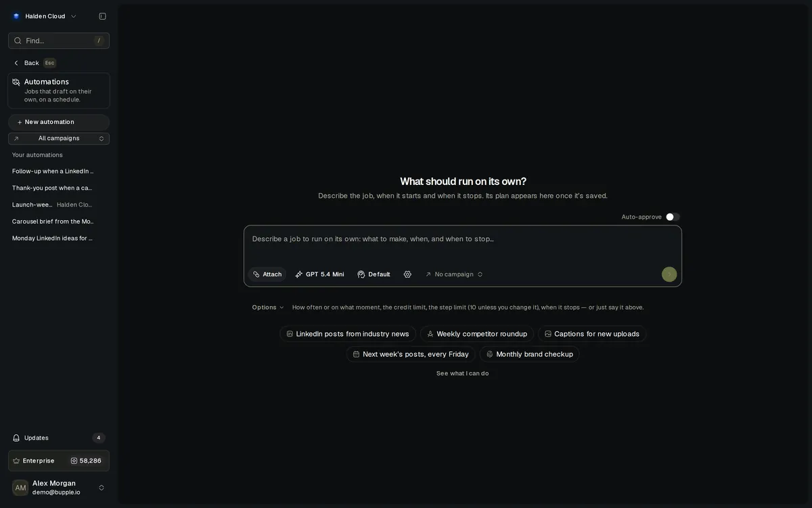The width and height of the screenshot is (812, 508).
Task: Choose LinkedIn posts from industry news suggestion
Action: coord(348,334)
